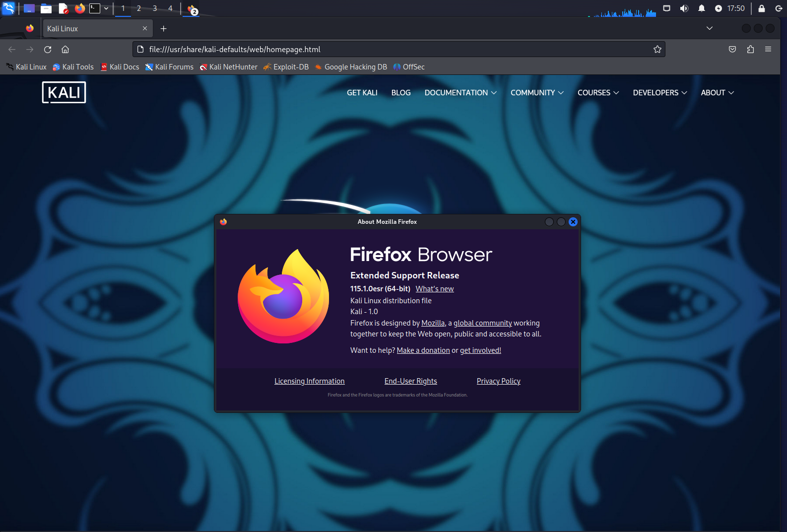
Task: Click the Firefox logo in About dialog
Action: (283, 296)
